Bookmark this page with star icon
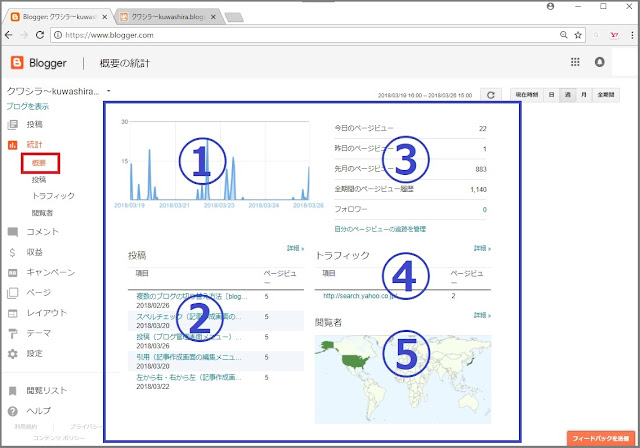This screenshot has height=448, width=640. tap(578, 35)
